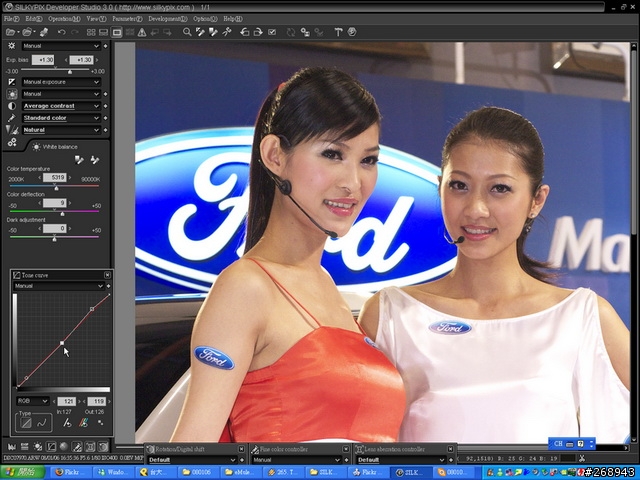Open the View menu
This screenshot has width=640, height=480.
pos(96,19)
